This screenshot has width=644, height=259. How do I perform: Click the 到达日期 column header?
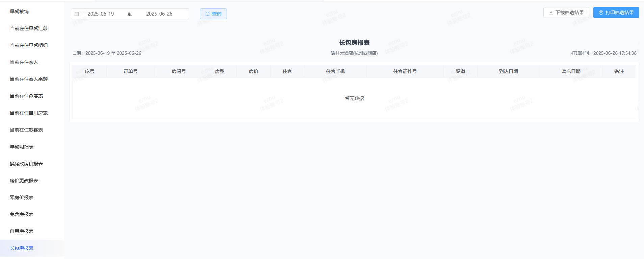(x=509, y=71)
